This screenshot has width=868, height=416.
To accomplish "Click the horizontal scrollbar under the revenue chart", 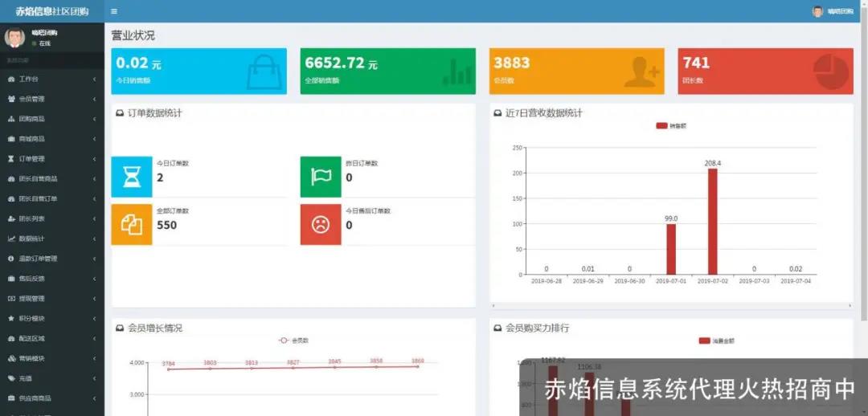I will (671, 306).
